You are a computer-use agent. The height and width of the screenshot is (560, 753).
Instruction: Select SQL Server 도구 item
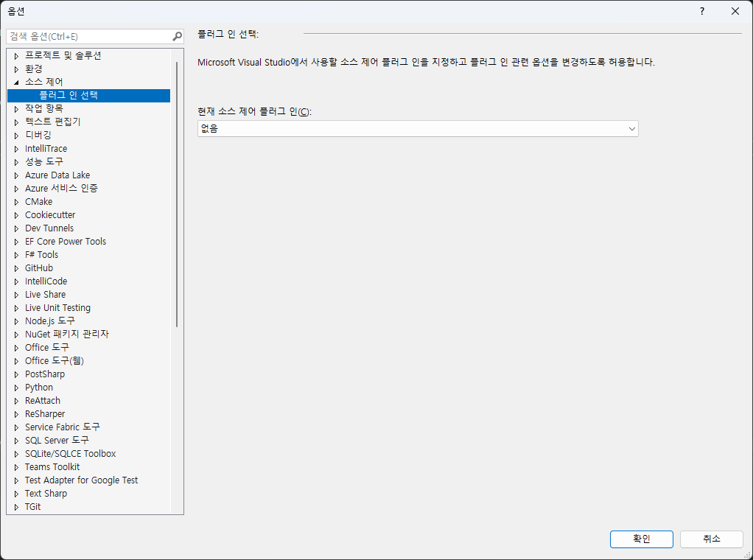(57, 441)
